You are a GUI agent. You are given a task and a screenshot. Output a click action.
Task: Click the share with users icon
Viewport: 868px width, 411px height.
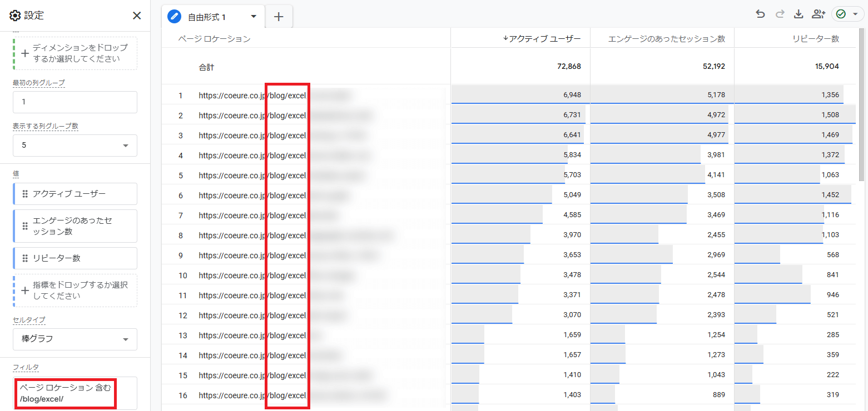(x=818, y=14)
